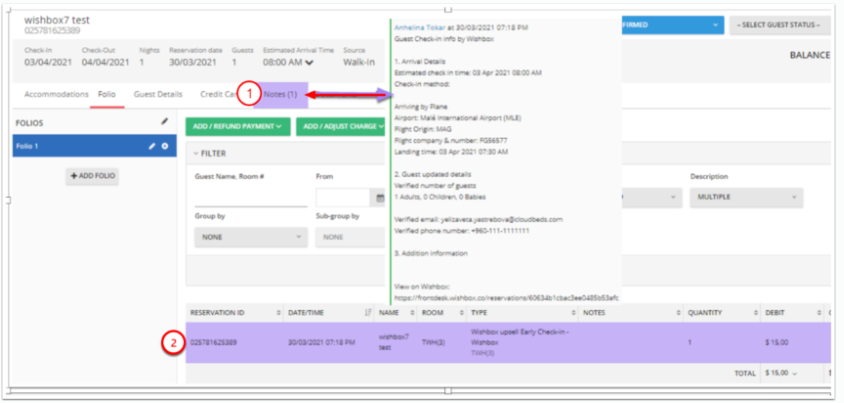The image size is (844, 403).
Task: Click the Guest Name, Room # field
Action: [x=250, y=198]
